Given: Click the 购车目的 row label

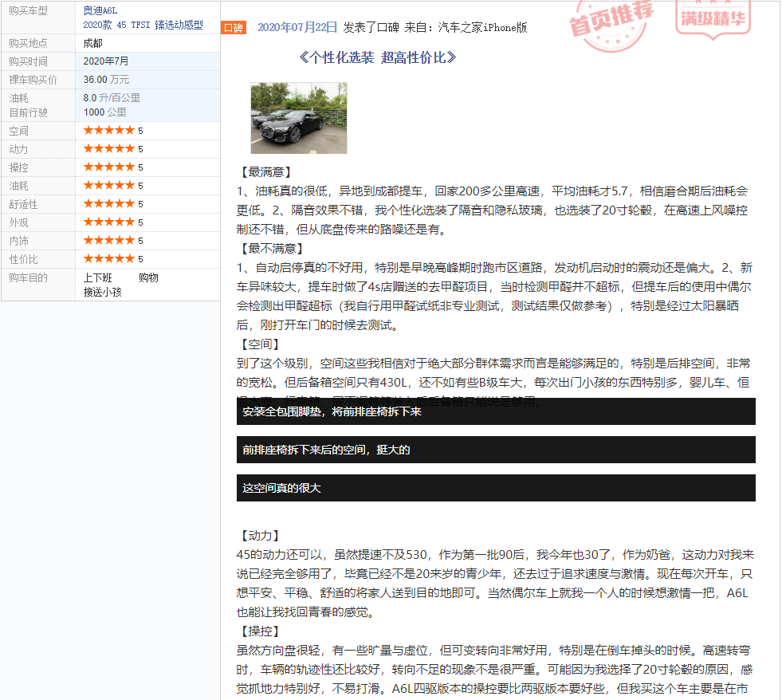Looking at the screenshot, I should pyautogui.click(x=29, y=278).
